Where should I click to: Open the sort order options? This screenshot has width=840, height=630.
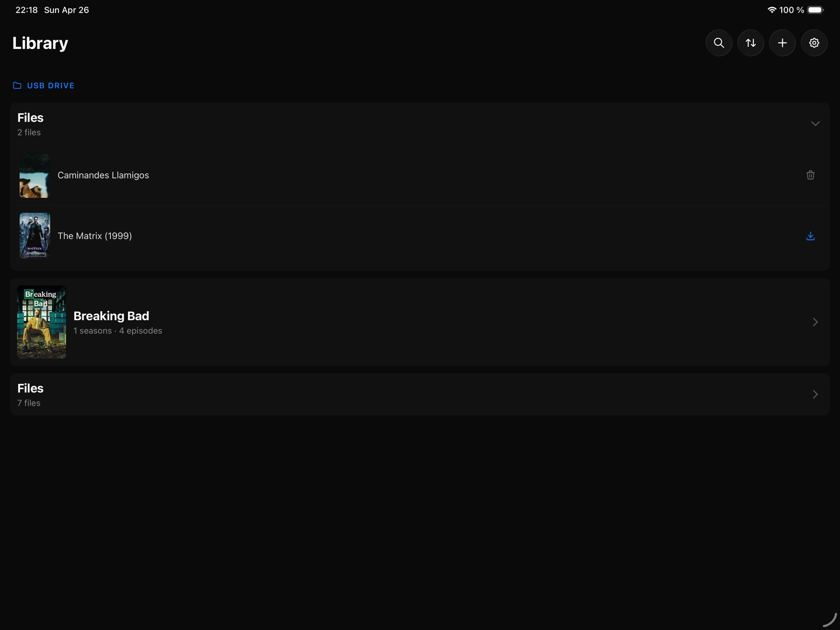pyautogui.click(x=751, y=43)
